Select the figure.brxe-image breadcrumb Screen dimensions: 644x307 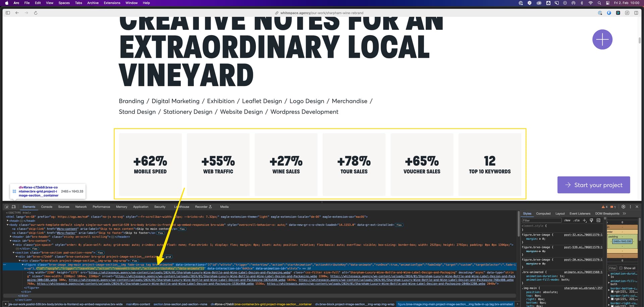(455, 304)
